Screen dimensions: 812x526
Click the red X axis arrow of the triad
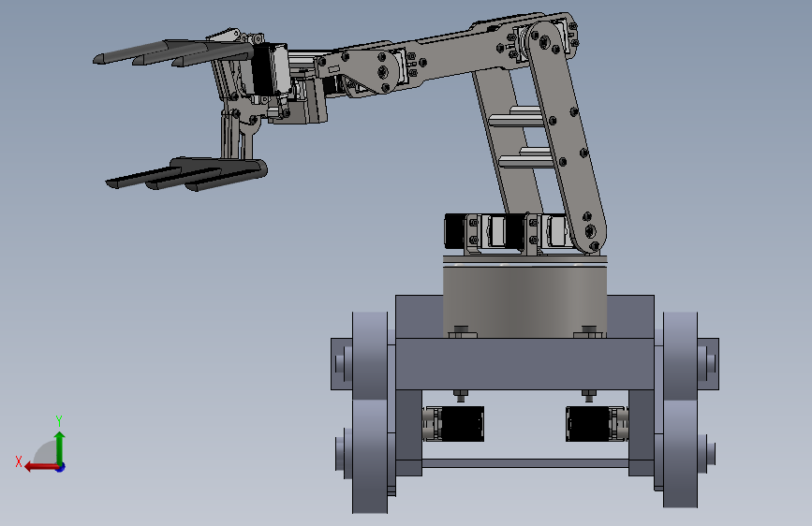click(x=40, y=467)
